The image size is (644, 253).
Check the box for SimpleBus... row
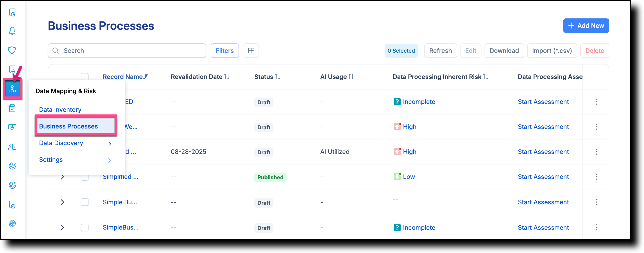tap(85, 228)
